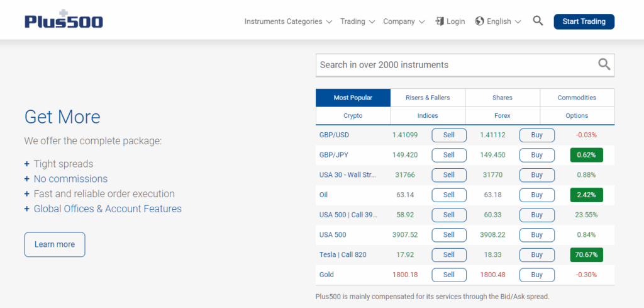This screenshot has height=308, width=644.
Task: Expand the Trading menu
Action: [x=357, y=21]
